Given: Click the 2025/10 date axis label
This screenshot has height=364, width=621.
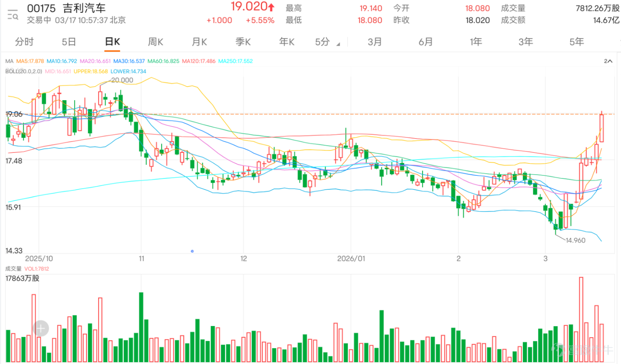Looking at the screenshot, I should coord(39,258).
